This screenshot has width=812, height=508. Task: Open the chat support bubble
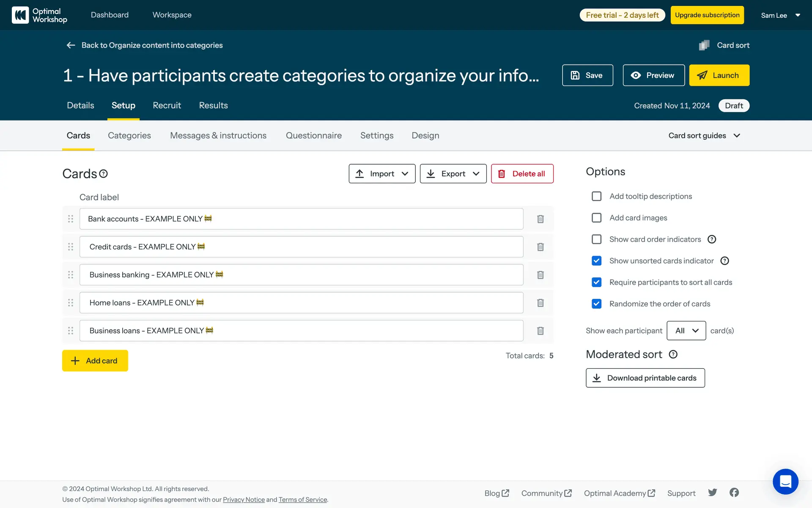coord(785,481)
